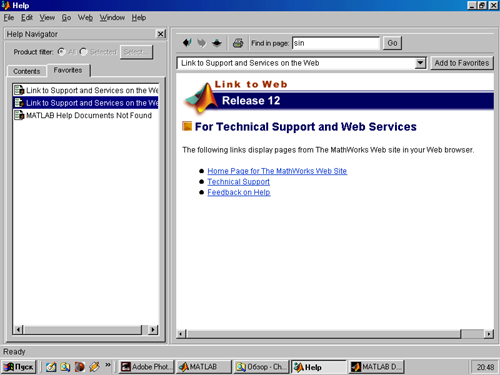
Task: Open the Edit menu
Action: point(27,18)
